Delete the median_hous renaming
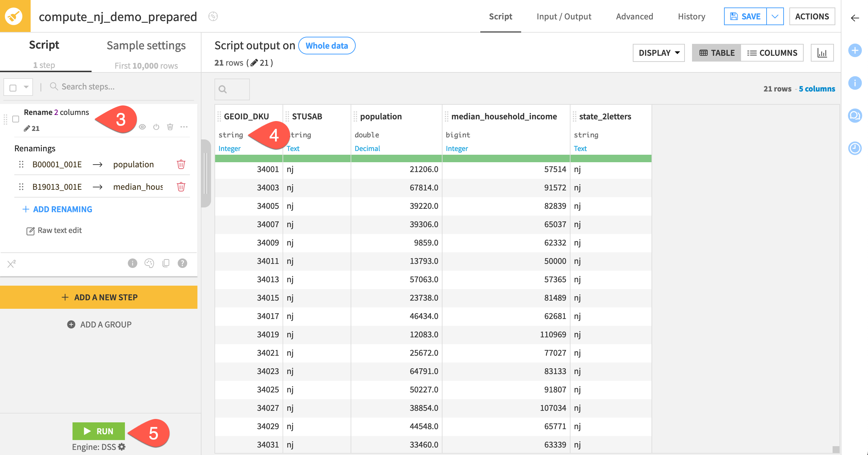Screen dimensions: 868x455 click(181, 187)
